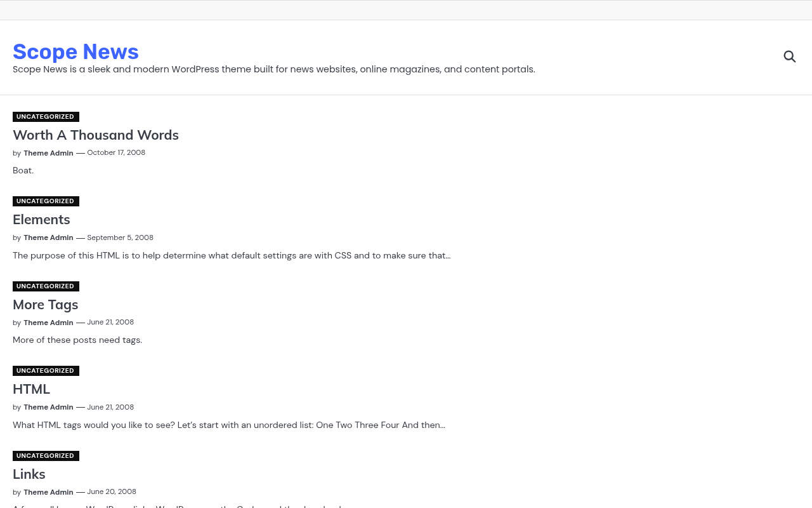Open the HTML post title
This screenshot has width=812, height=508.
click(x=31, y=389)
